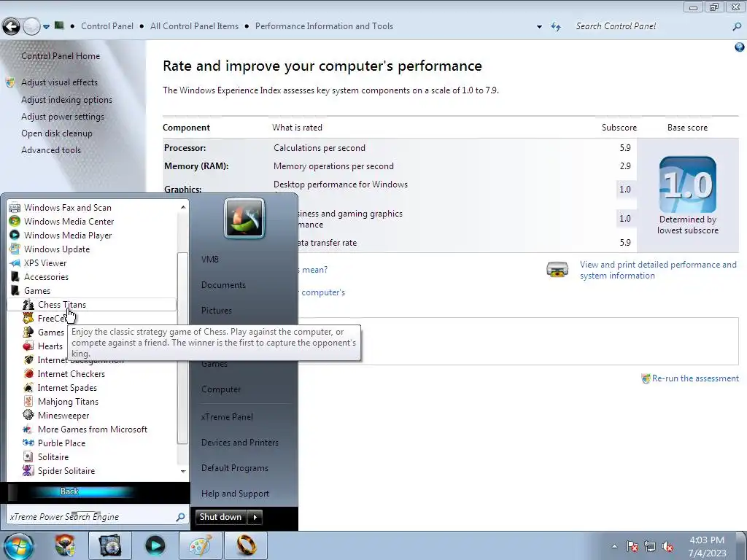The width and height of the screenshot is (747, 560).
Task: Open Mahjong Titans
Action: pyautogui.click(x=68, y=402)
